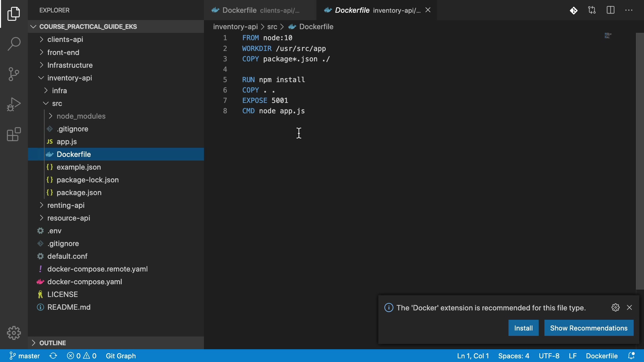Open the Manage gear at bottom left
This screenshot has height=362, width=644.
[x=14, y=333]
